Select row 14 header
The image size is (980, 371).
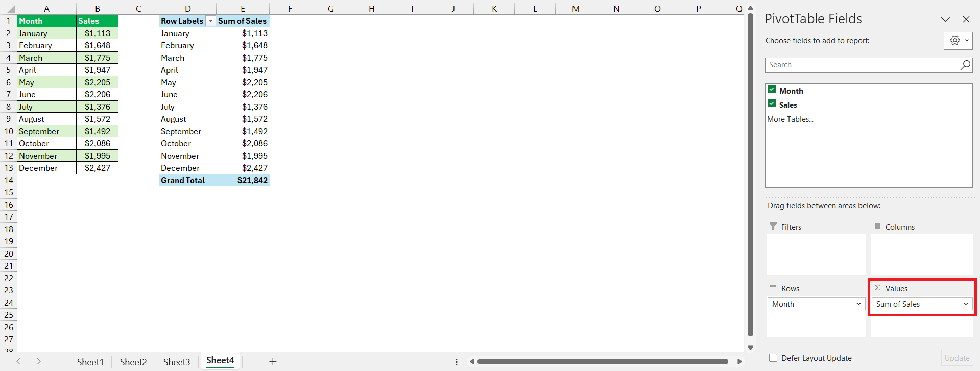pos(9,180)
